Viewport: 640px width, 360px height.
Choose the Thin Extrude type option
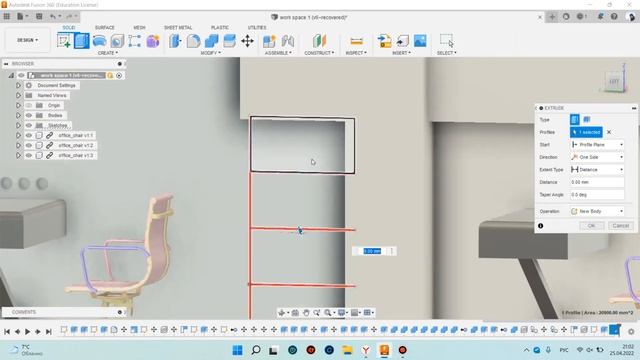coord(587,119)
